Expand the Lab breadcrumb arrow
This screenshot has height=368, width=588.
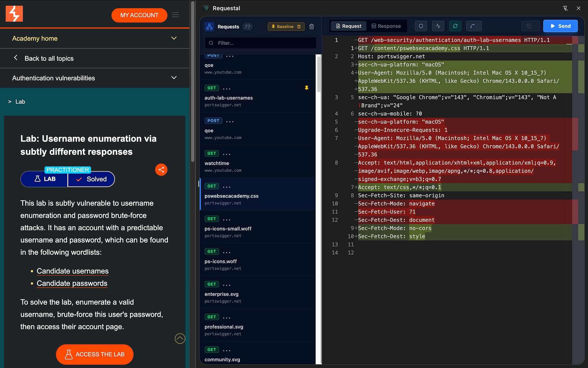pos(10,102)
